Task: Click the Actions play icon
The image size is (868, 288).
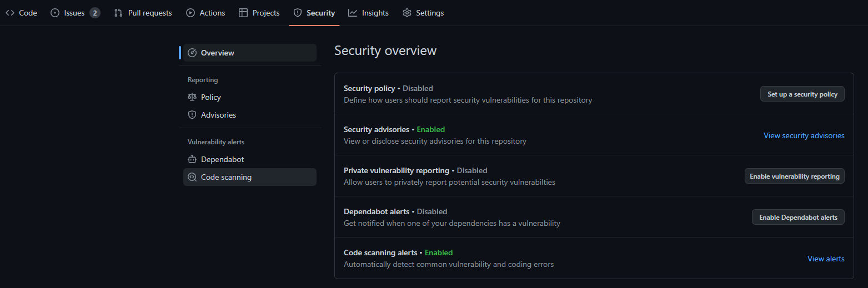Action: click(190, 13)
